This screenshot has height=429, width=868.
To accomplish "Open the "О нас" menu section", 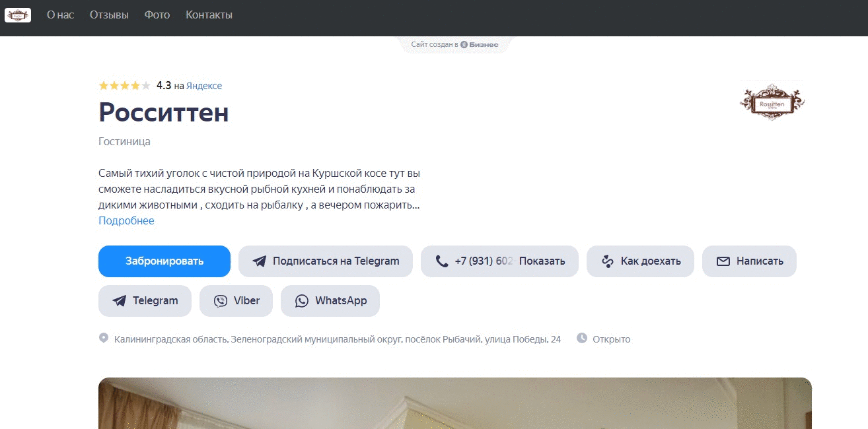I will click(x=60, y=15).
